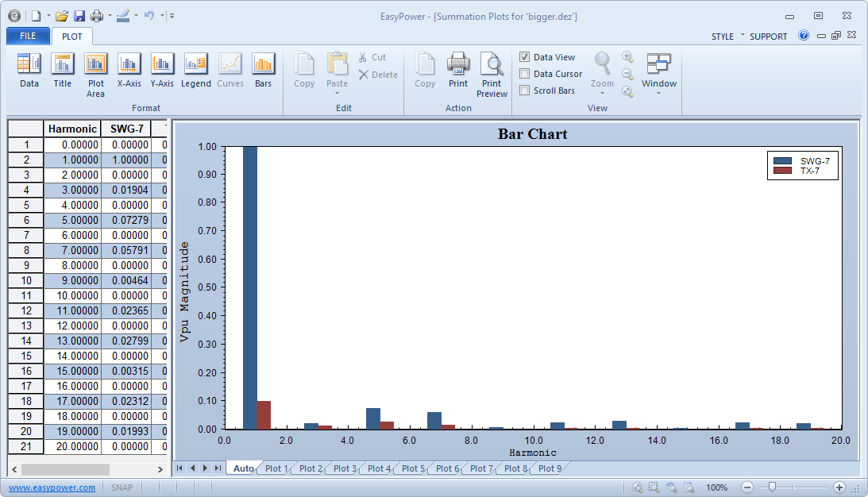Viewport: 868px width, 497px height.
Task: Open the FILE tab
Action: tap(28, 36)
